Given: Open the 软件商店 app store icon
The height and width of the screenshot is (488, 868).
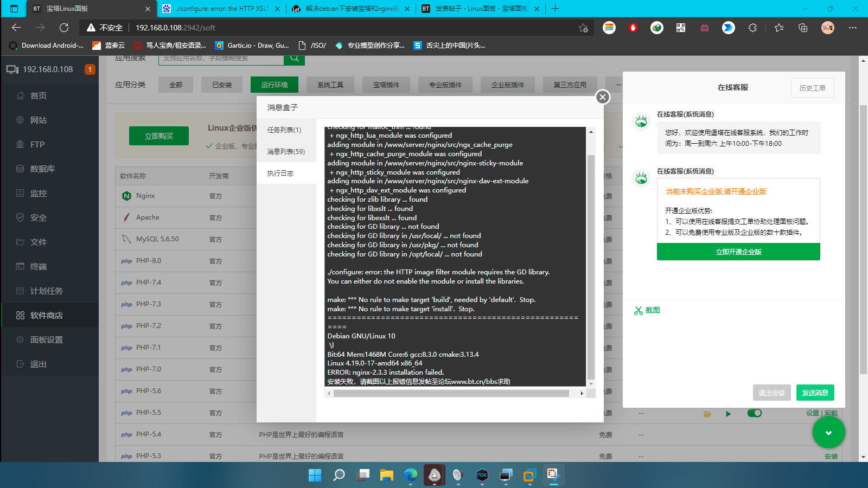Looking at the screenshot, I should (20, 315).
